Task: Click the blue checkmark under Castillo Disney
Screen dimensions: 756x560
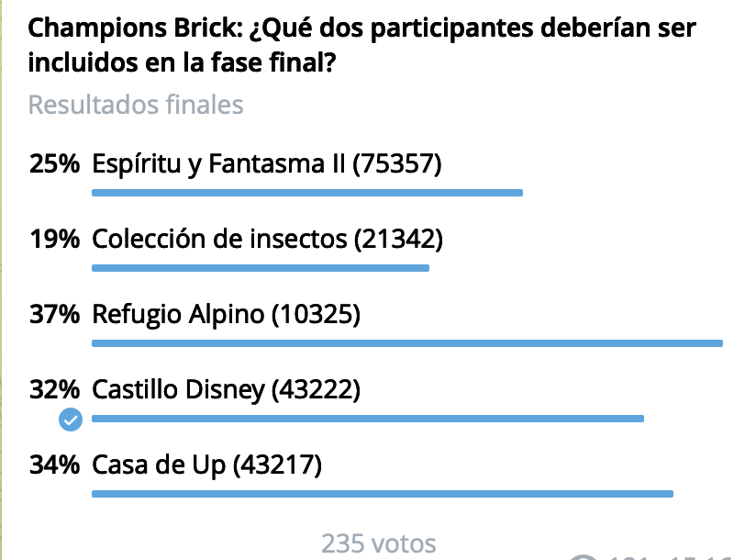Action: pos(71,420)
